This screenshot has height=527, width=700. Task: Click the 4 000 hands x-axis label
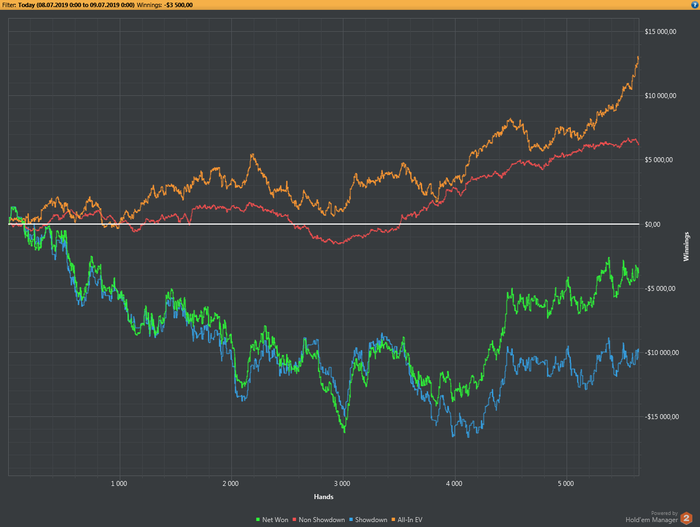(454, 483)
